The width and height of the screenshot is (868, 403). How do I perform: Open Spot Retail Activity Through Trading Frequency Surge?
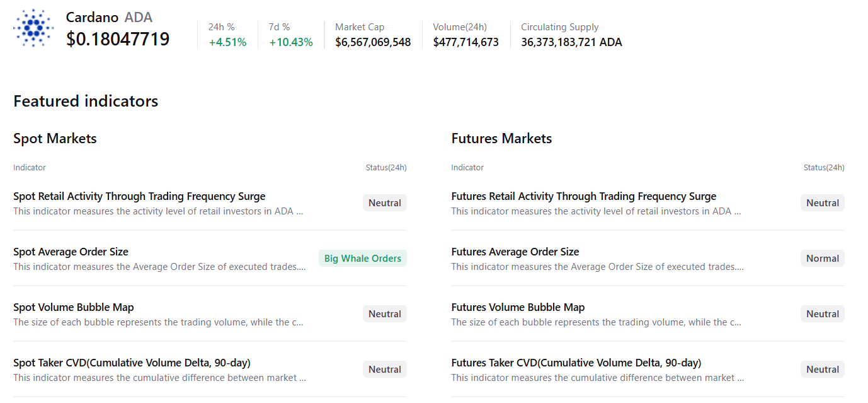pyautogui.click(x=139, y=196)
